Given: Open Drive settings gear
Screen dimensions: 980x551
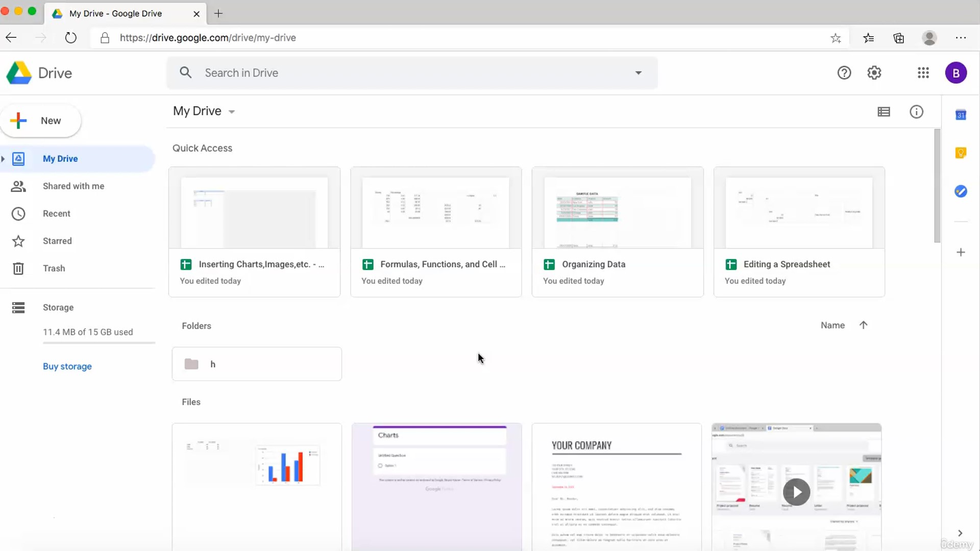Looking at the screenshot, I should (874, 73).
